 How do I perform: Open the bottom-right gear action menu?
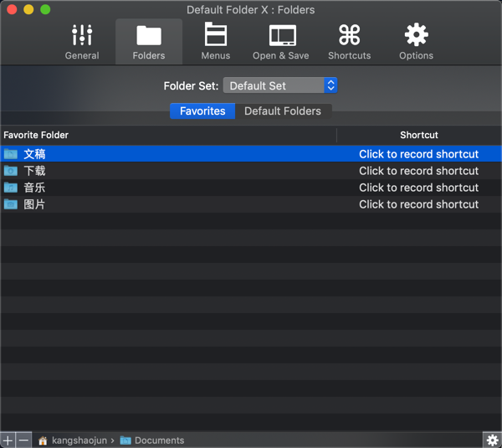[x=493, y=440]
